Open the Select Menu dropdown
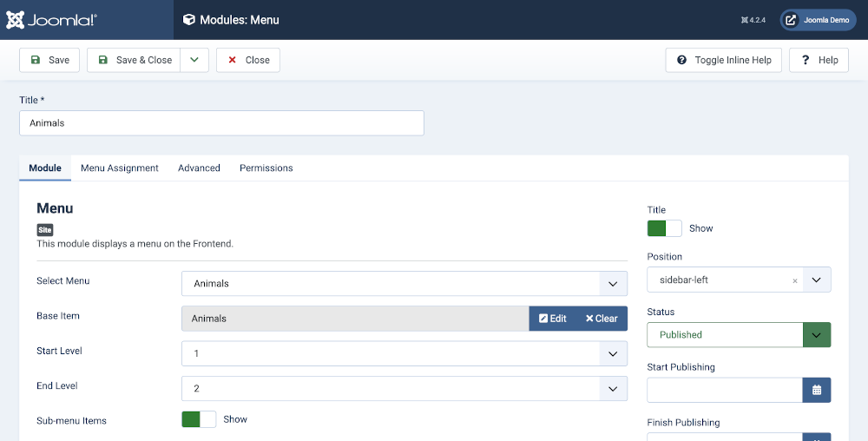 [404, 283]
